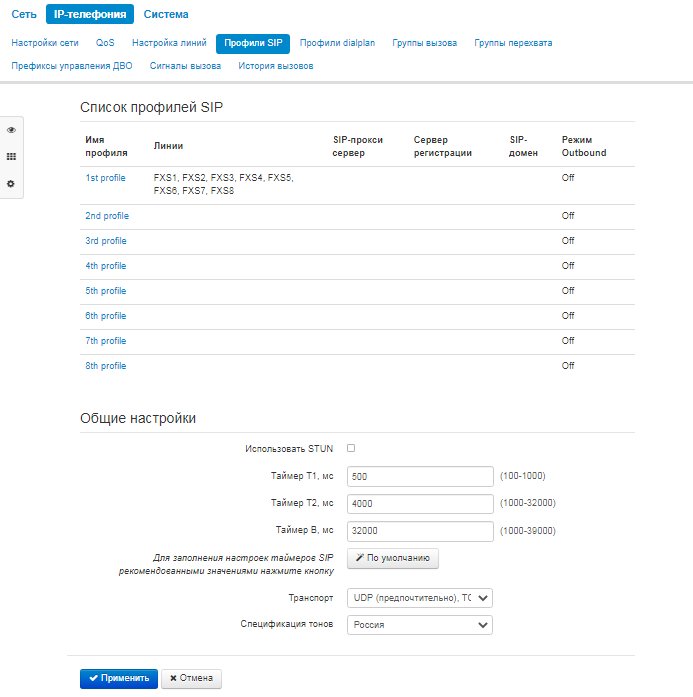Open the Настройка линий submenu
This screenshot has width=693, height=697.
[x=169, y=43]
